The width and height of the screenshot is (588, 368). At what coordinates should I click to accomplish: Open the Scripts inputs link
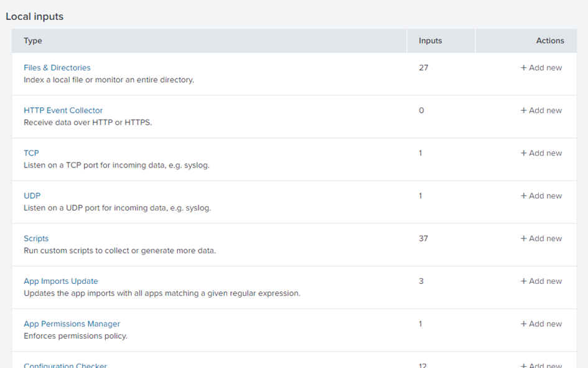click(36, 238)
